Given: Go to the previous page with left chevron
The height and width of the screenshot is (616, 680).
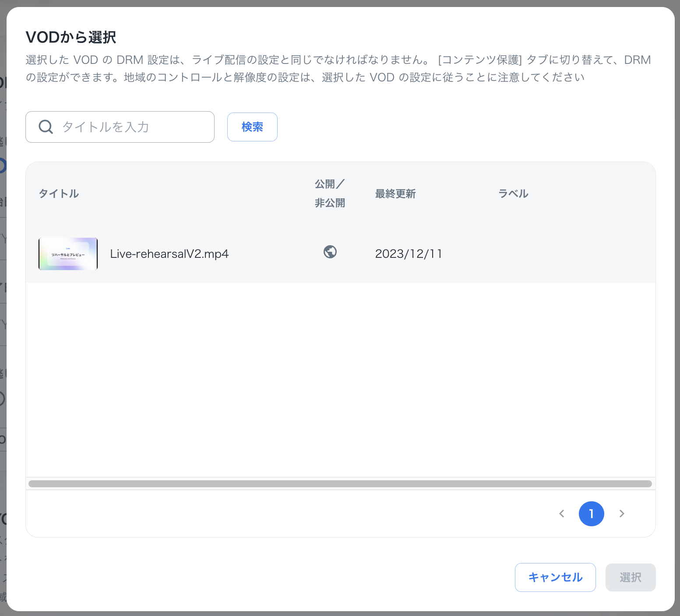Looking at the screenshot, I should [x=562, y=514].
